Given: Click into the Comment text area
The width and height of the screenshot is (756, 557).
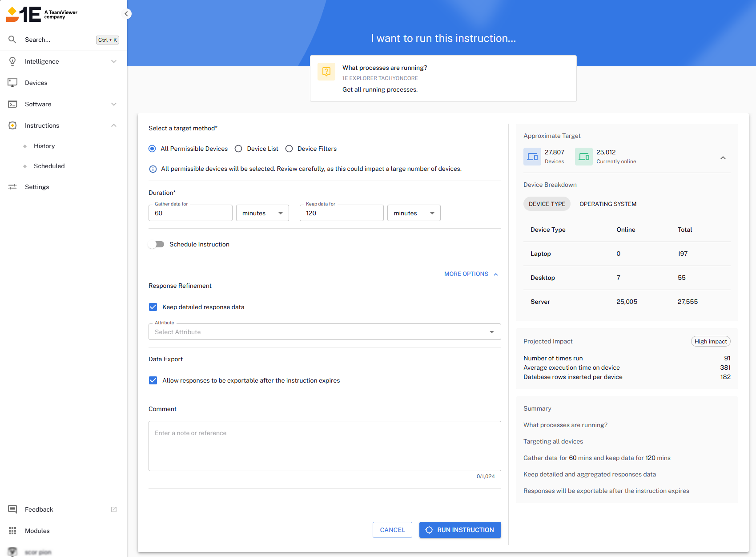Looking at the screenshot, I should (324, 446).
